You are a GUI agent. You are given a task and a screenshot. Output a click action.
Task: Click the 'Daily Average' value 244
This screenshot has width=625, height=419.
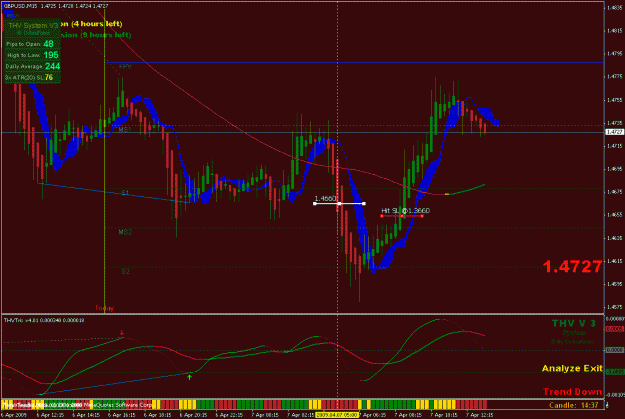click(x=52, y=67)
